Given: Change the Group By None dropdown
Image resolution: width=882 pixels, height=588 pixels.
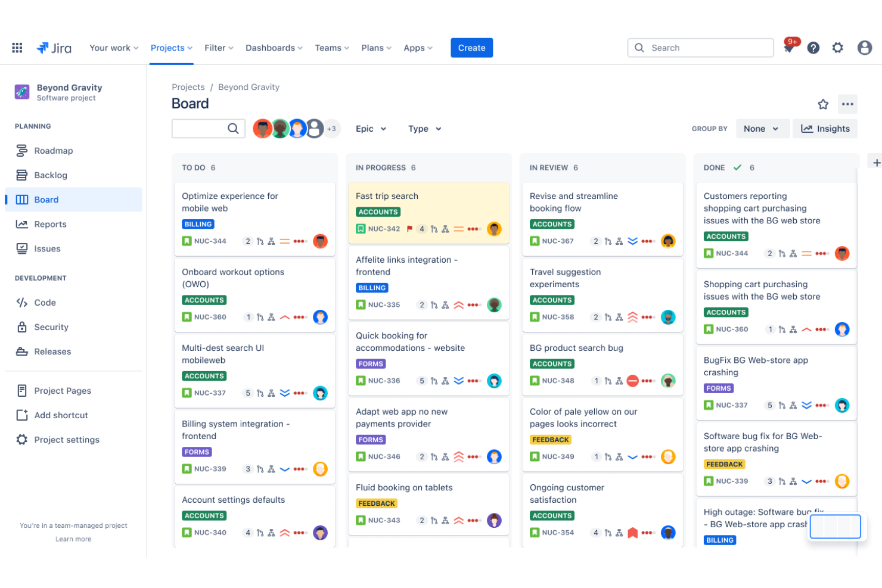Looking at the screenshot, I should pyautogui.click(x=762, y=128).
